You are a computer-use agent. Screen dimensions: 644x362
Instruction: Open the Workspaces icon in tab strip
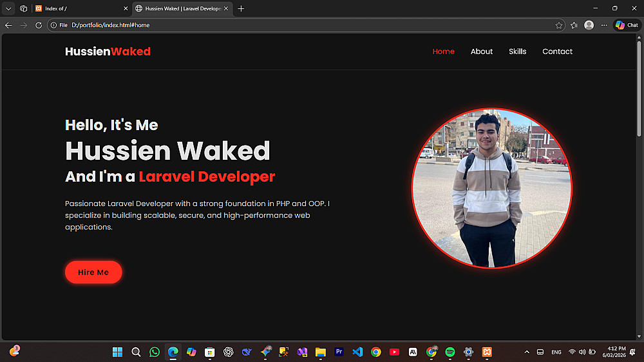pyautogui.click(x=23, y=8)
